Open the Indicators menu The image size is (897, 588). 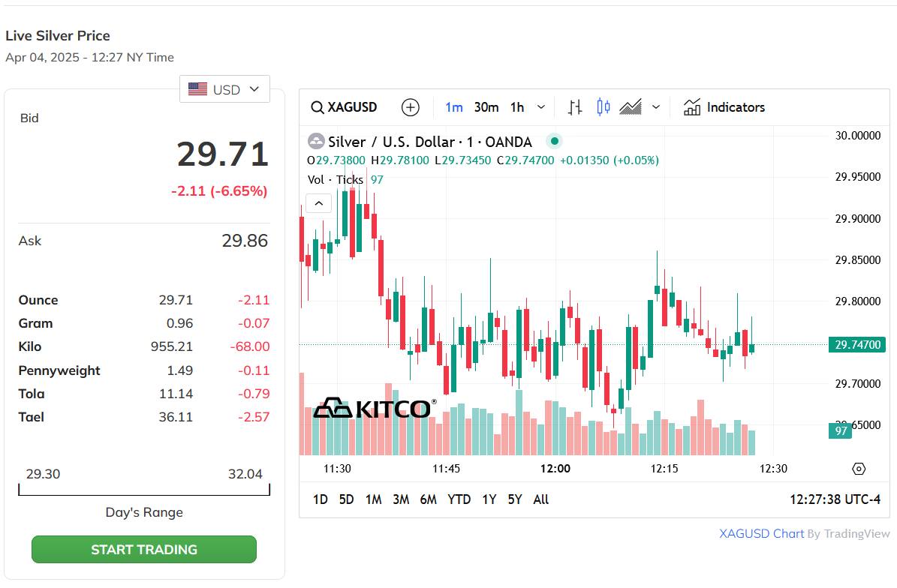click(724, 106)
